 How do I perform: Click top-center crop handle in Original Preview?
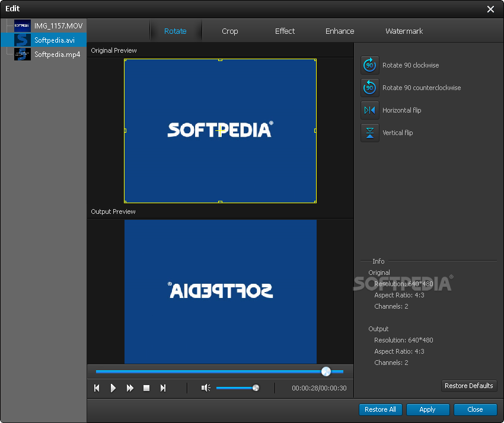[x=220, y=60]
